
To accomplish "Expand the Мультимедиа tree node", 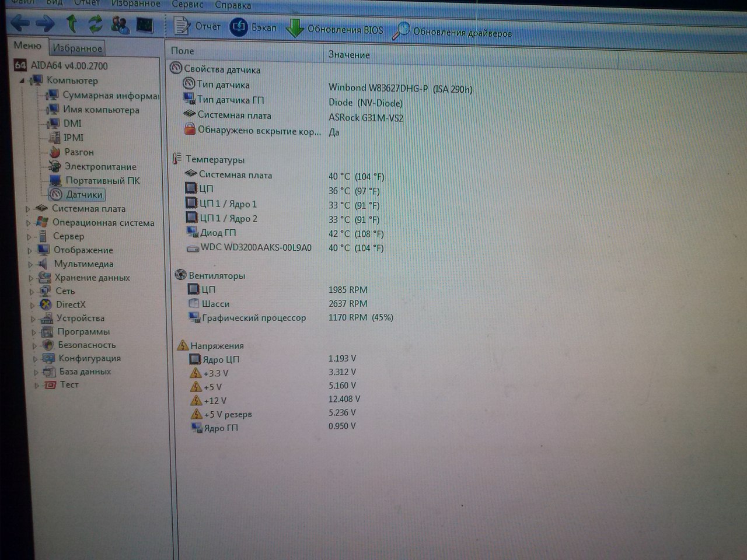I will pos(30,264).
